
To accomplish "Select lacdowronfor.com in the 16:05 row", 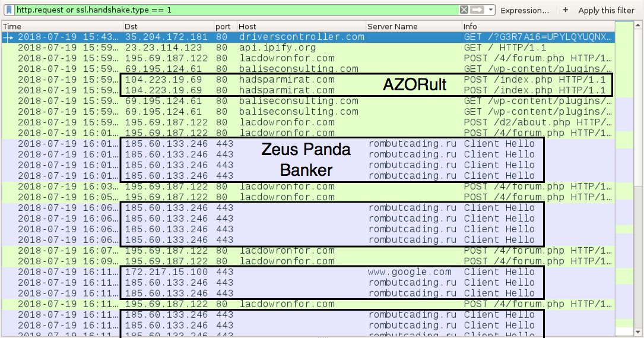I will [287, 197].
